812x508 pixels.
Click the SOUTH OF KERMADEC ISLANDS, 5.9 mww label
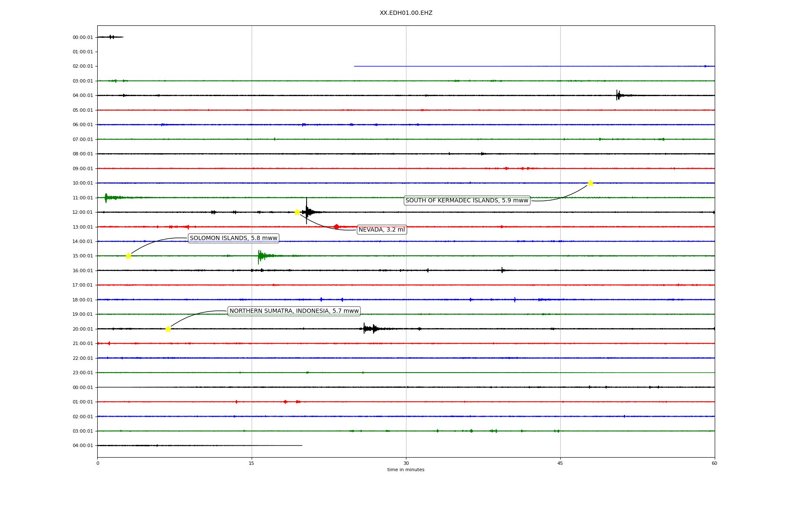click(x=467, y=201)
